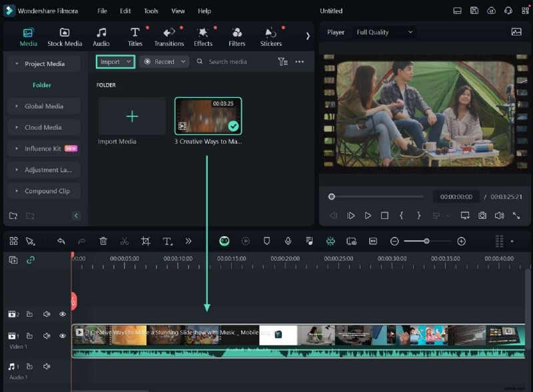The height and width of the screenshot is (392, 533).
Task: Expand player to fullscreen view
Action: tap(515, 216)
